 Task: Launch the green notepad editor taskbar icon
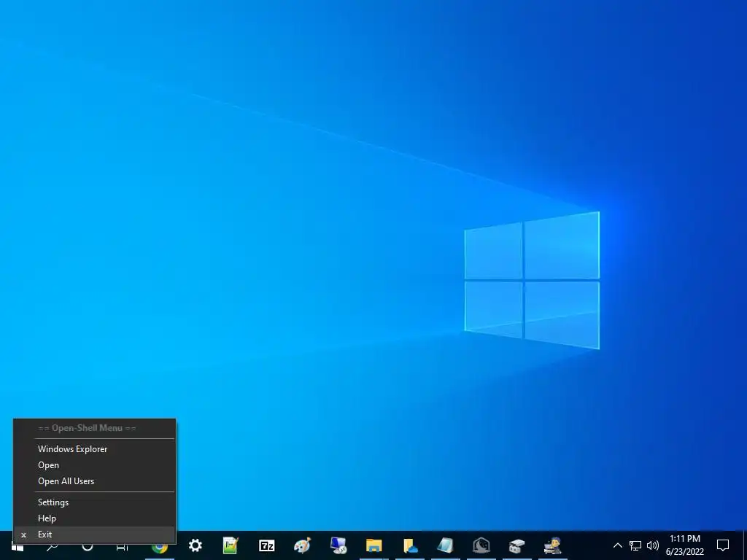click(231, 545)
